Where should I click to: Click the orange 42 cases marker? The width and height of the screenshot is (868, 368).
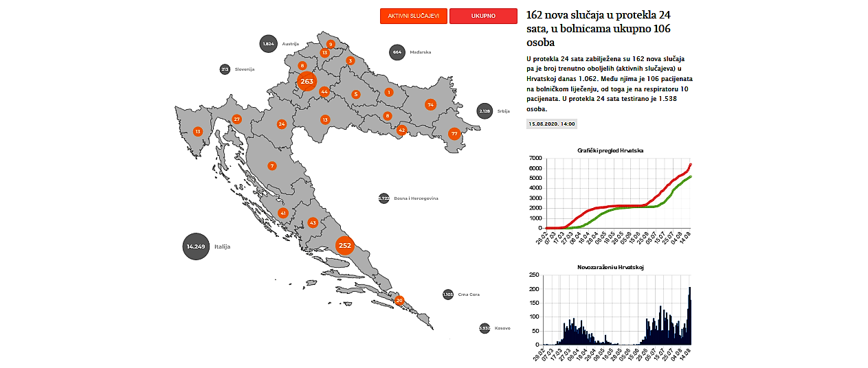click(402, 130)
